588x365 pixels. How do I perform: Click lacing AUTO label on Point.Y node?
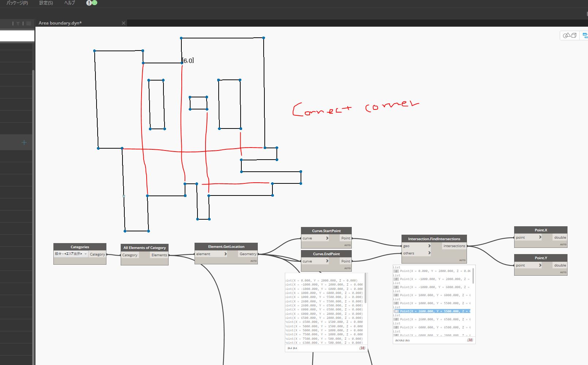click(563, 272)
